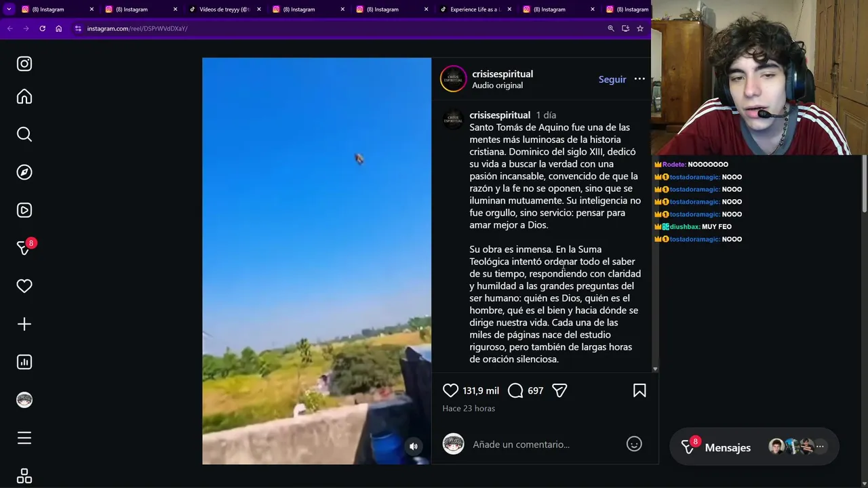Open the professional dashboard chart icon
The width and height of the screenshot is (868, 488).
[x=24, y=362]
